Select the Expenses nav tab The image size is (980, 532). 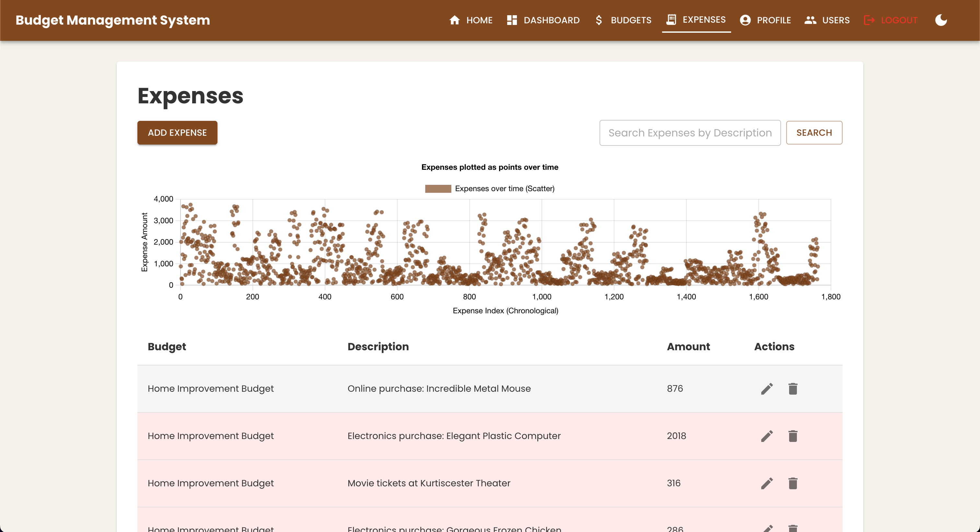(x=696, y=20)
